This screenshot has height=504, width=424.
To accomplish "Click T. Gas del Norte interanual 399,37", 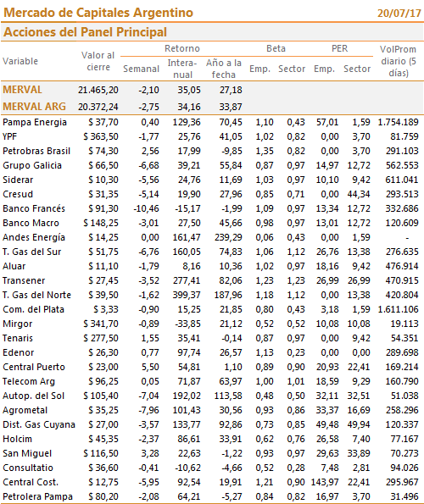I will pos(187,295).
